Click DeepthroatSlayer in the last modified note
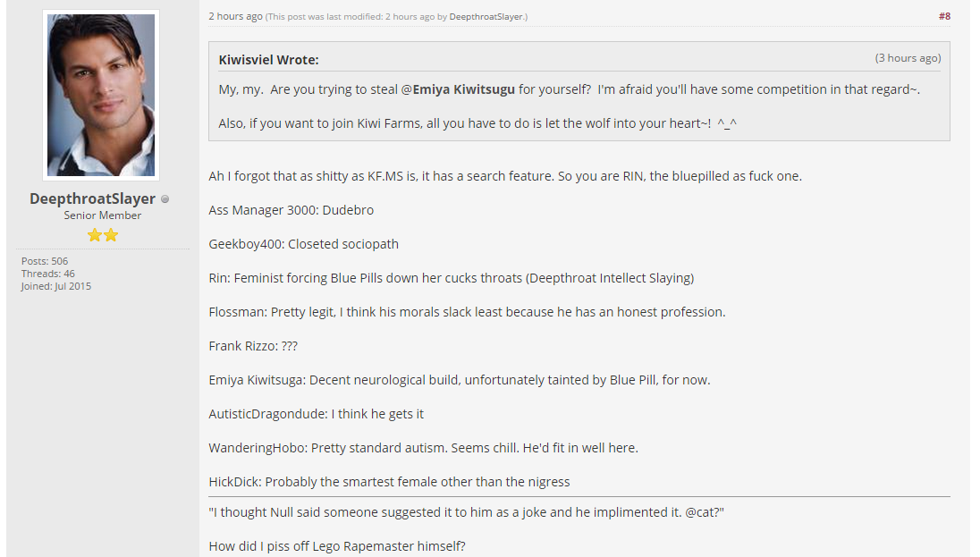 [x=486, y=17]
